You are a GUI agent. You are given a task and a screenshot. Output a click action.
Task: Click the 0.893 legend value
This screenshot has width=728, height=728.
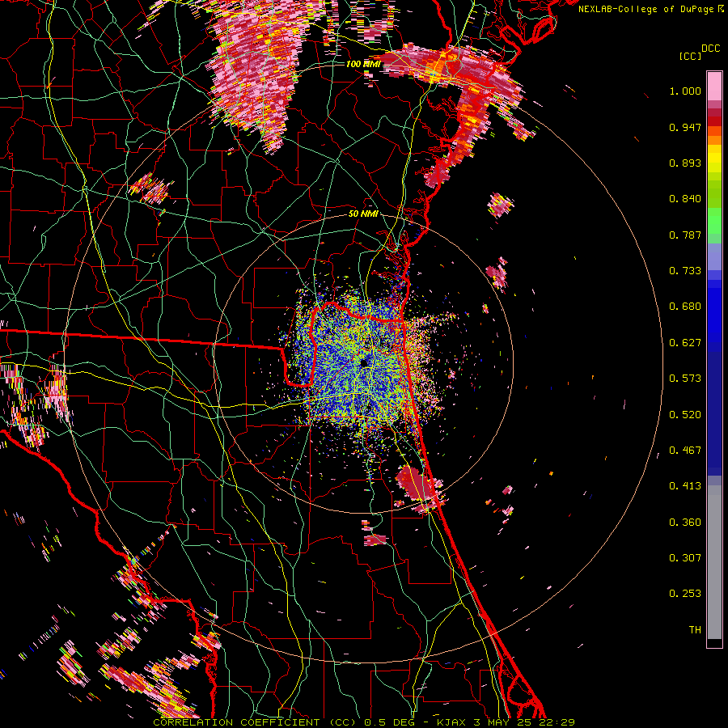pyautogui.click(x=685, y=163)
